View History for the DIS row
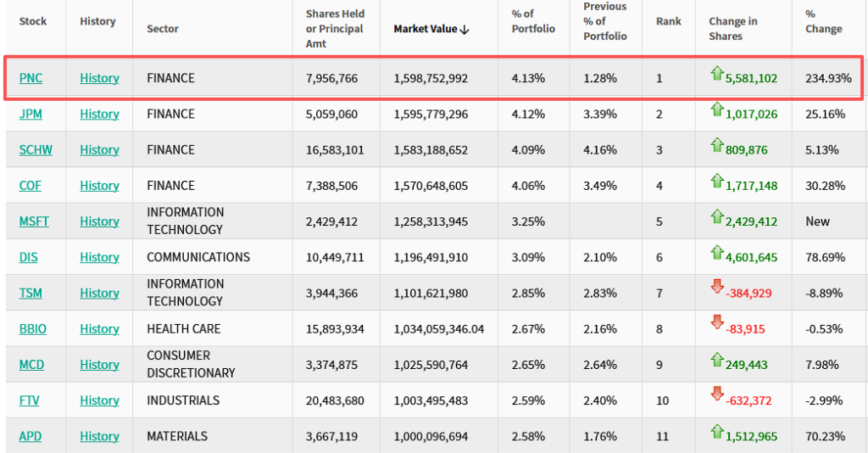The image size is (868, 453). [99, 257]
